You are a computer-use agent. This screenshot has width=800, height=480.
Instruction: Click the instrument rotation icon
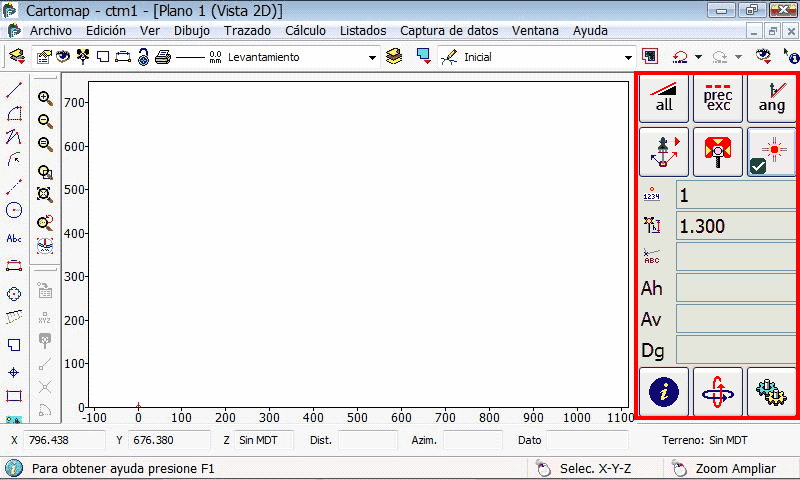click(x=718, y=391)
